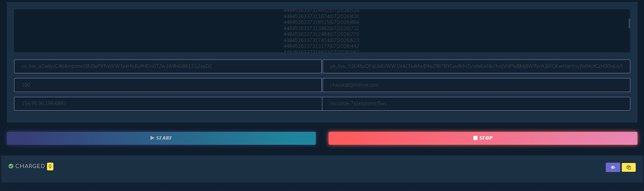Click the text area's vertical scrollbar thumb

629,23
